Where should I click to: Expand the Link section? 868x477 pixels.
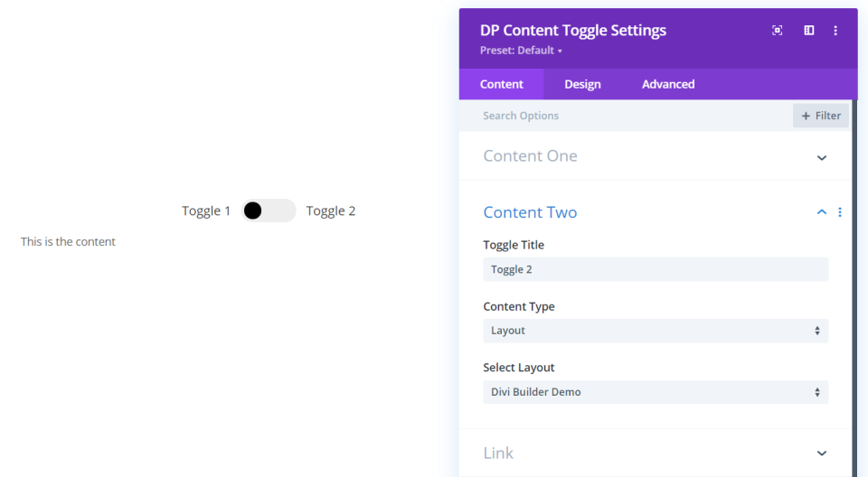point(821,454)
